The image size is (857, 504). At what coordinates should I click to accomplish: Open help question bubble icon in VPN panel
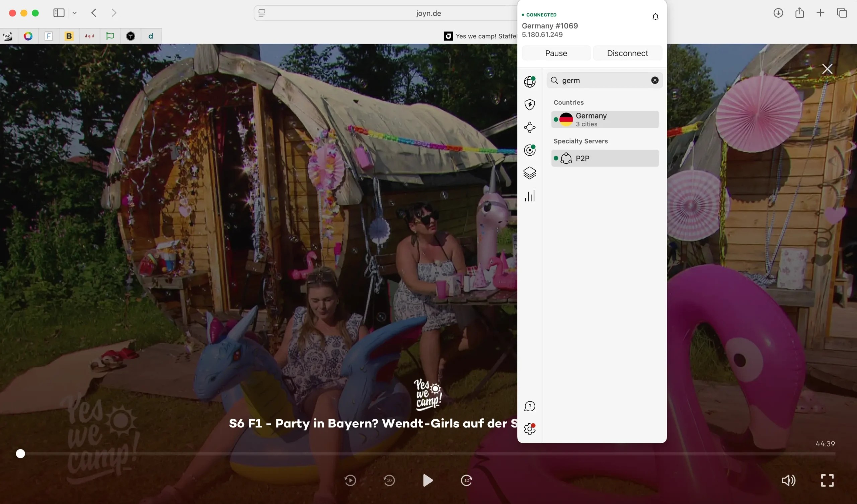[530, 406]
